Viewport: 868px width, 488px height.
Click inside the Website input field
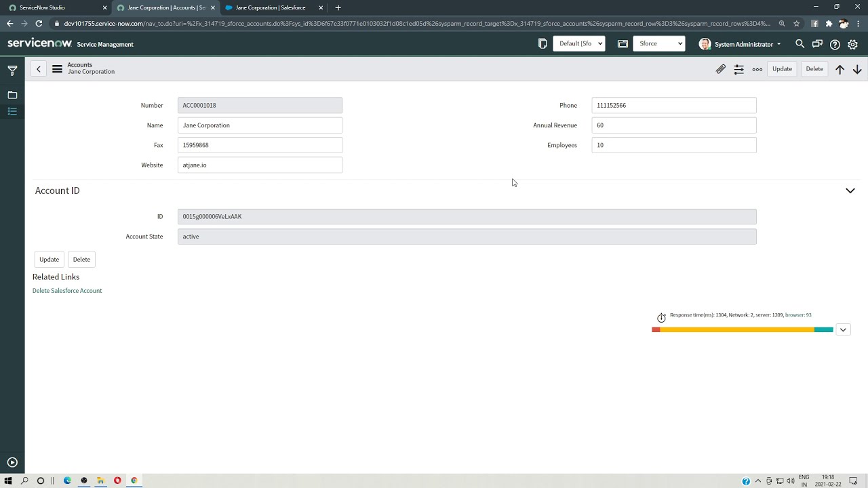[260, 165]
